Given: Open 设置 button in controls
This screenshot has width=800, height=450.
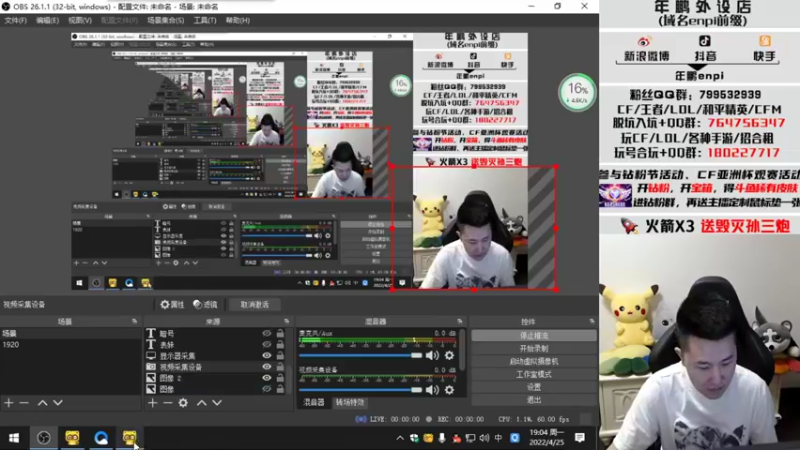Looking at the screenshot, I should [x=534, y=387].
